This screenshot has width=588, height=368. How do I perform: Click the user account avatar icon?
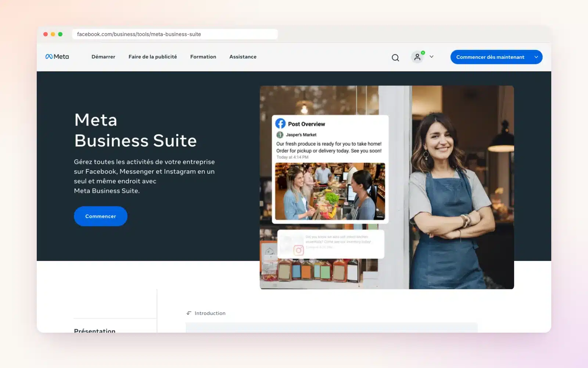417,57
